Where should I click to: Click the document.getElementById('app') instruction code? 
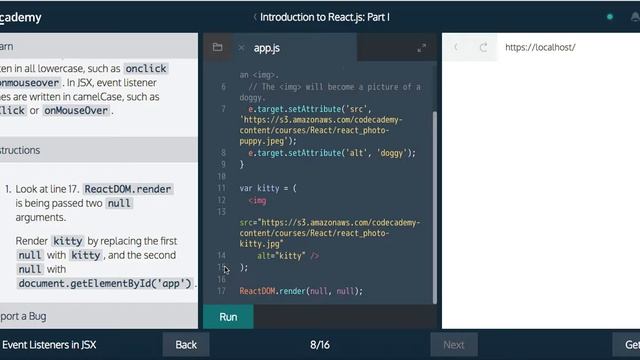tap(105, 283)
